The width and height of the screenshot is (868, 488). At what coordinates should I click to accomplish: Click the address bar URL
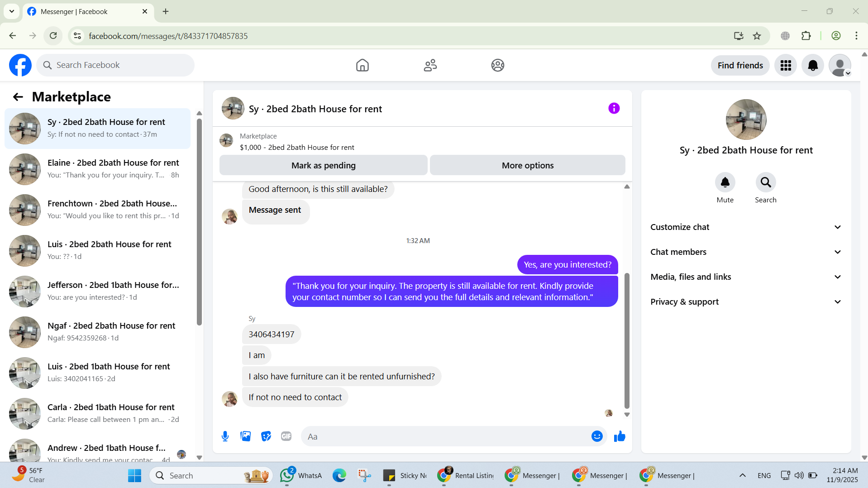pos(168,36)
